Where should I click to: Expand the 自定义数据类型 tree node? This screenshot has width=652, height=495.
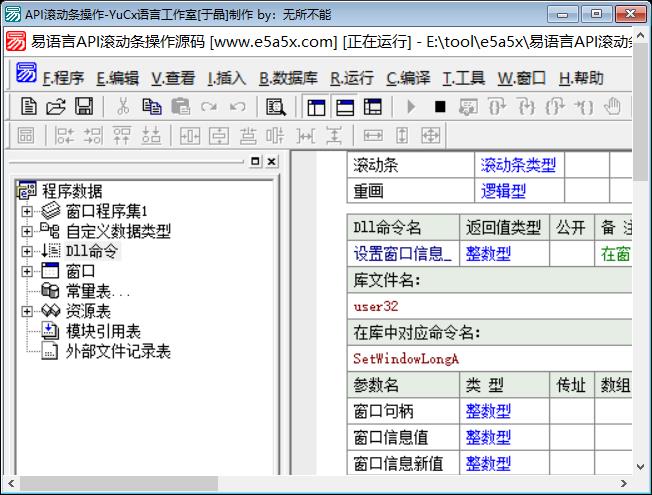[27, 231]
